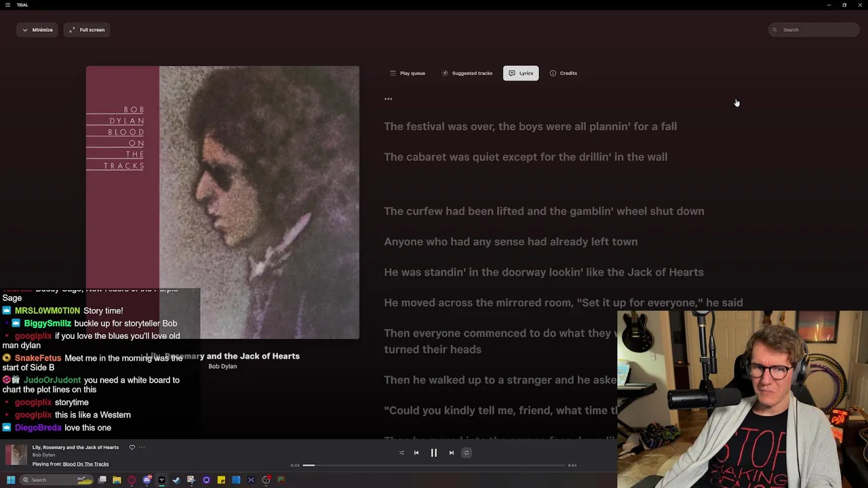
Task: Select the Lyrics tab
Action: pos(521,73)
